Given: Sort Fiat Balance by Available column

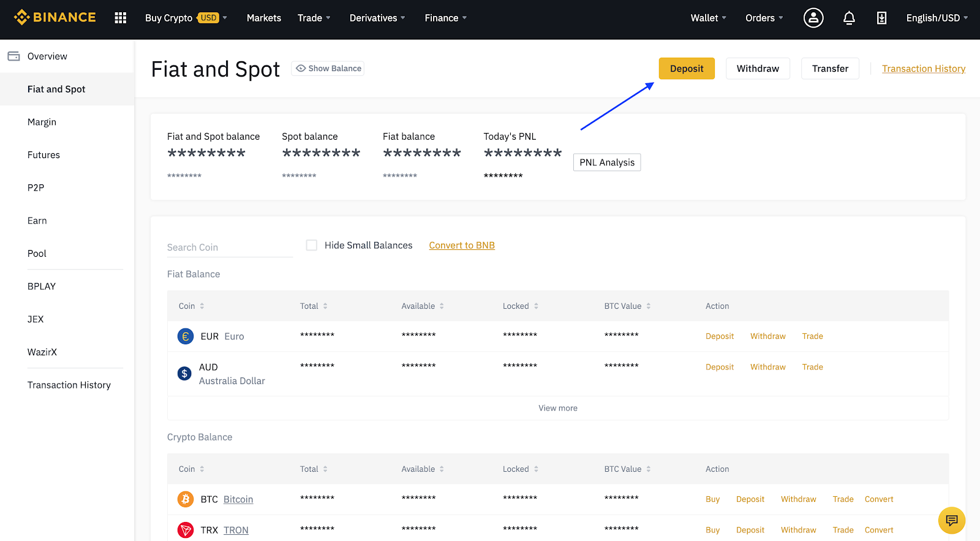Looking at the screenshot, I should coord(423,306).
